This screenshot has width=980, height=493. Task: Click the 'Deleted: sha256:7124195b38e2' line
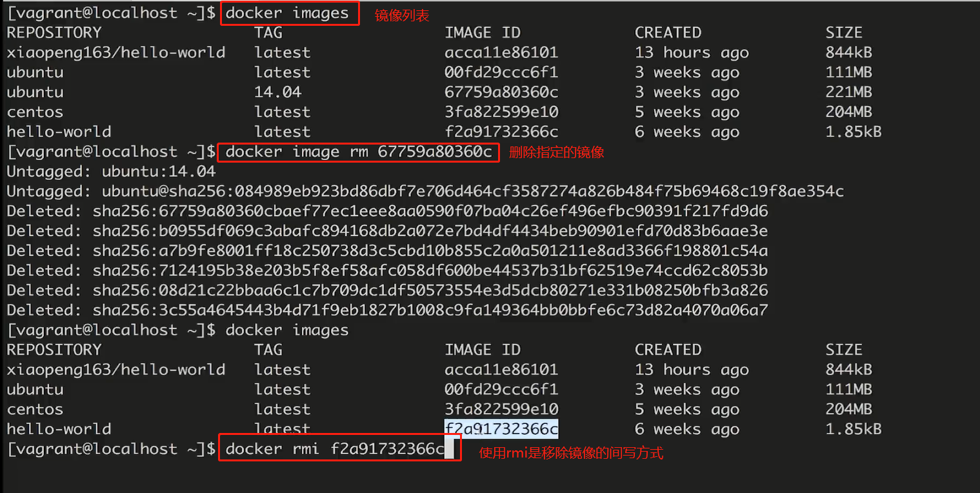click(x=387, y=271)
